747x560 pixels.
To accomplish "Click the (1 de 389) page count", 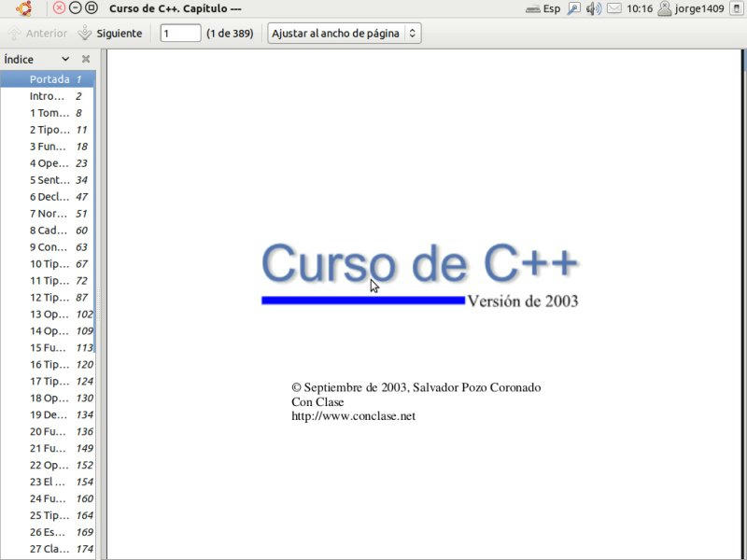I will pyautogui.click(x=230, y=34).
